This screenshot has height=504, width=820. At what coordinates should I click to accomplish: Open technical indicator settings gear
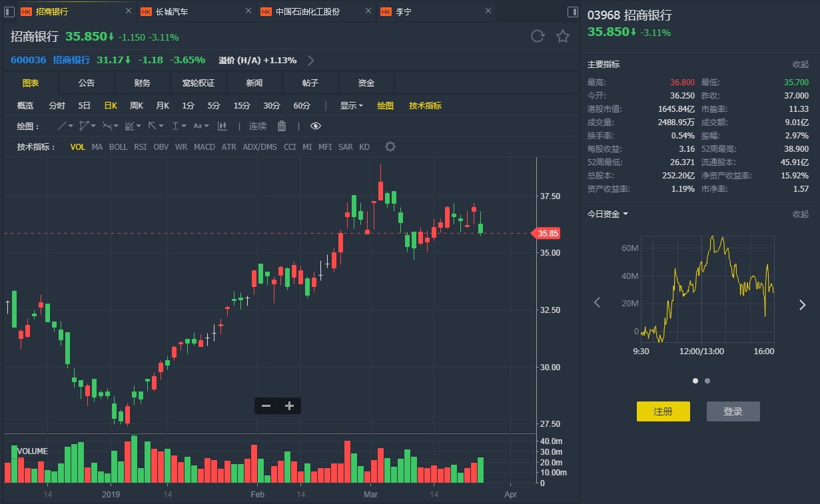[390, 146]
